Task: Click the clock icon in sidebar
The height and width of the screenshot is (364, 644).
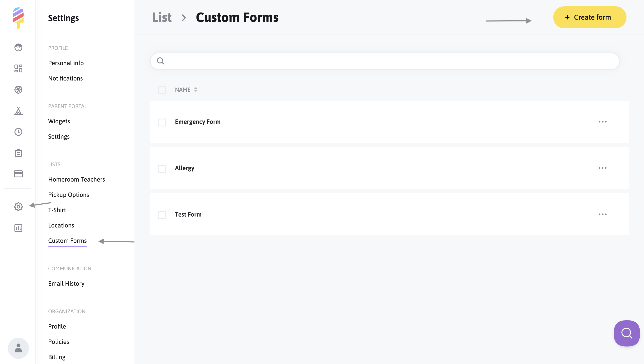Action: coord(18,132)
